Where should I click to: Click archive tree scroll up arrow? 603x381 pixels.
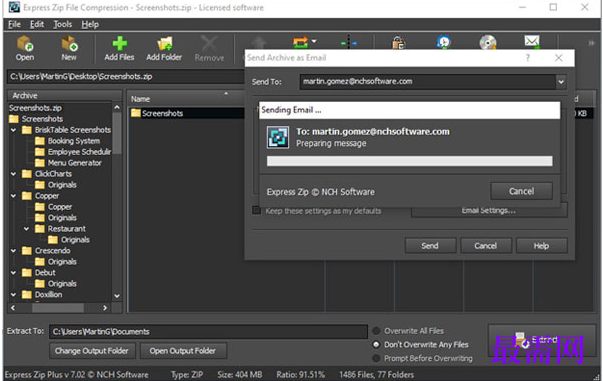(x=117, y=107)
